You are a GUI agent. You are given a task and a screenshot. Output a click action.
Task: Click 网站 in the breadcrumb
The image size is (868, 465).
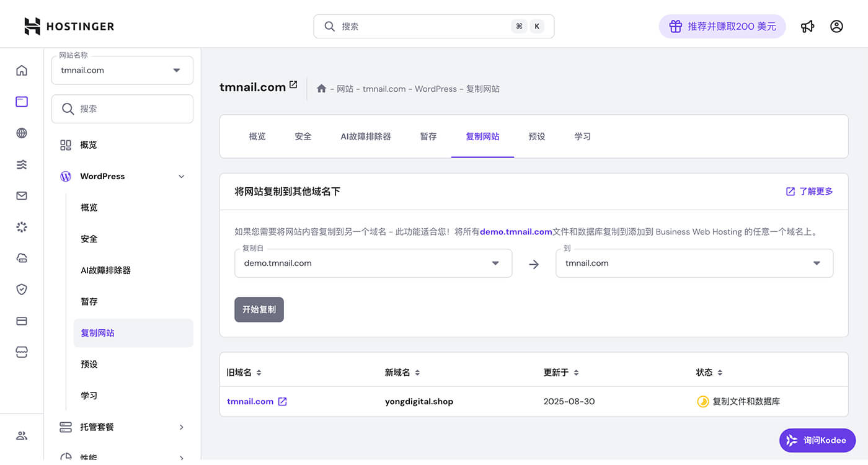[x=345, y=89]
